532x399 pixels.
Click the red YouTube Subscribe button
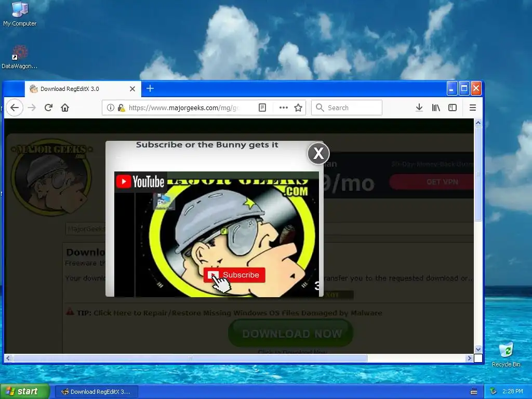[234, 275]
